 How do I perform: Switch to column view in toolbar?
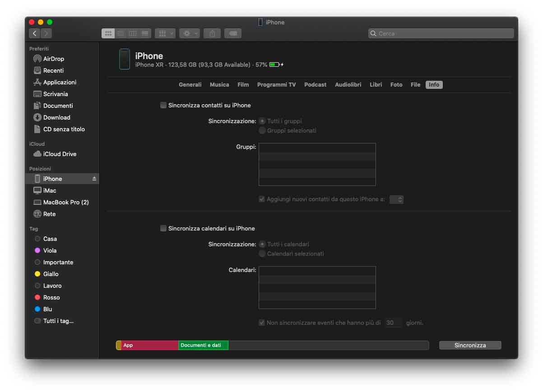pos(133,33)
